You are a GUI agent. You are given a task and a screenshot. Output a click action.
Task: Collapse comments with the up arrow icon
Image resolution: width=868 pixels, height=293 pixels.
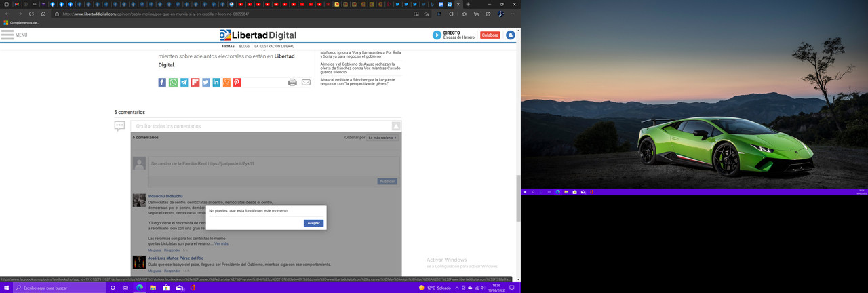[396, 126]
